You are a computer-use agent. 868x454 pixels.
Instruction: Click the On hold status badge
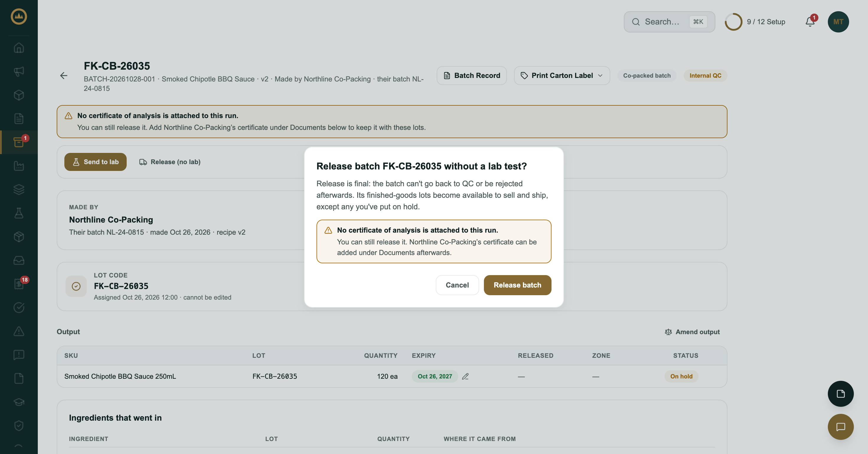click(x=681, y=376)
